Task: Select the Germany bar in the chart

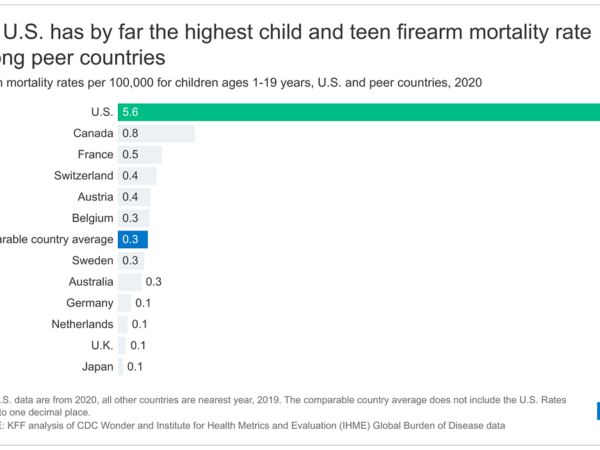Action: [x=124, y=303]
